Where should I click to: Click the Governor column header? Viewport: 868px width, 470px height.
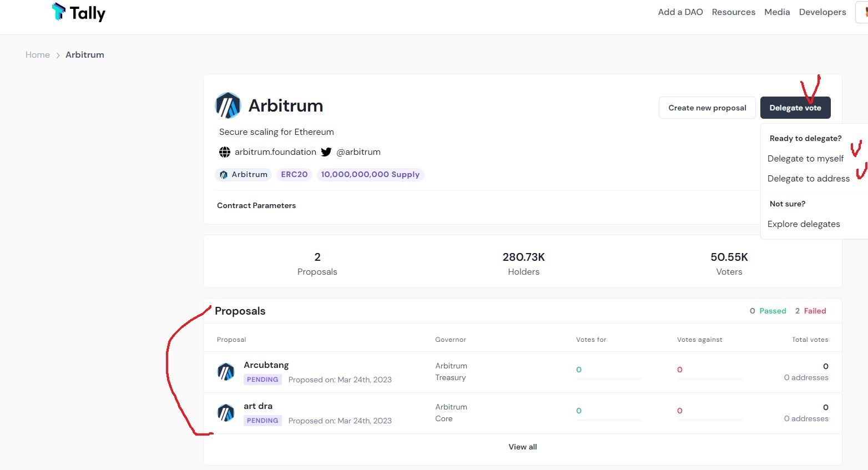click(x=451, y=340)
